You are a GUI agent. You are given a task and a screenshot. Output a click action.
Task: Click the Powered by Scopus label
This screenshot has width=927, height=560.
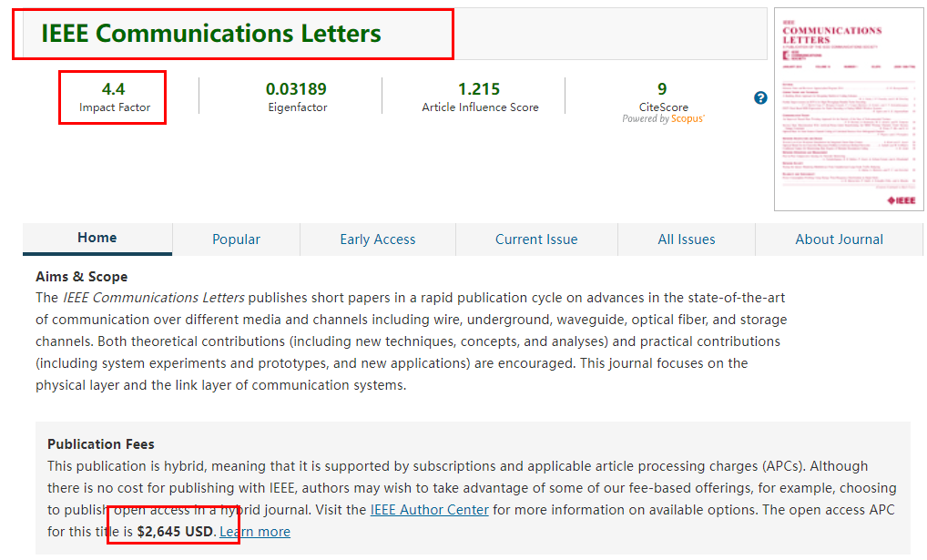(x=663, y=119)
